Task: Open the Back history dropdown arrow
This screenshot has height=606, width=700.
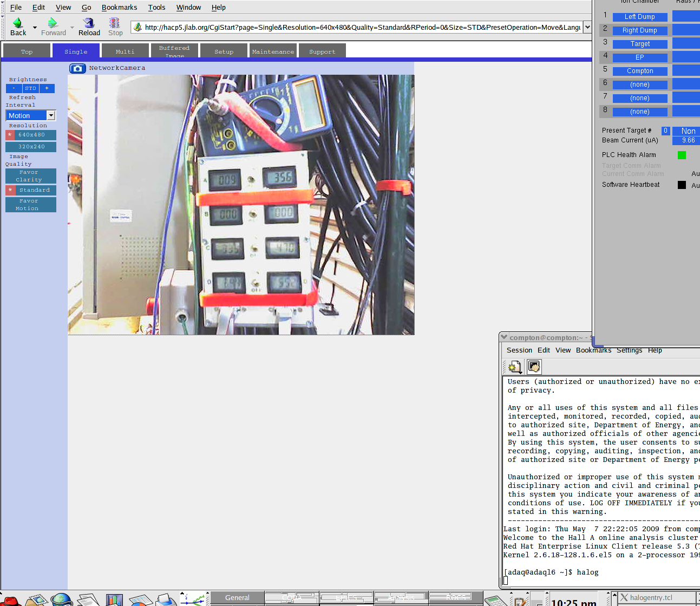Action: point(35,27)
